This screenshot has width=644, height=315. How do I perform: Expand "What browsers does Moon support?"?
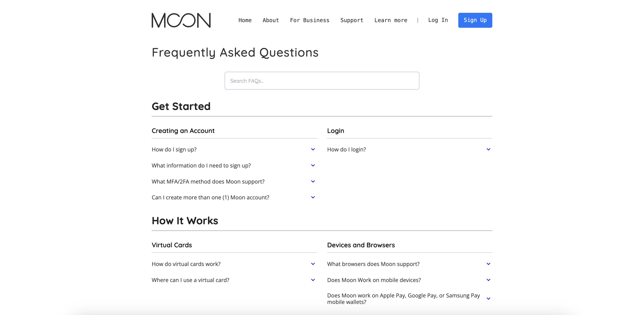(488, 264)
